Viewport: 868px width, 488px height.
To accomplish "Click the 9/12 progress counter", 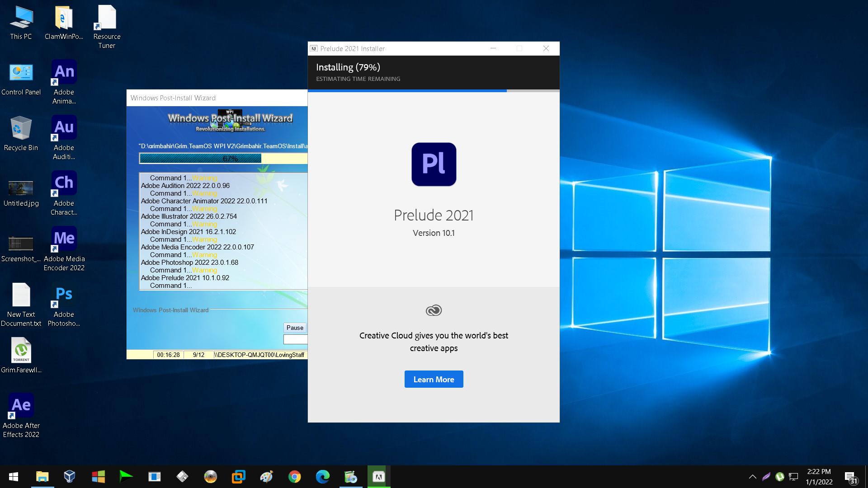I will (x=198, y=355).
